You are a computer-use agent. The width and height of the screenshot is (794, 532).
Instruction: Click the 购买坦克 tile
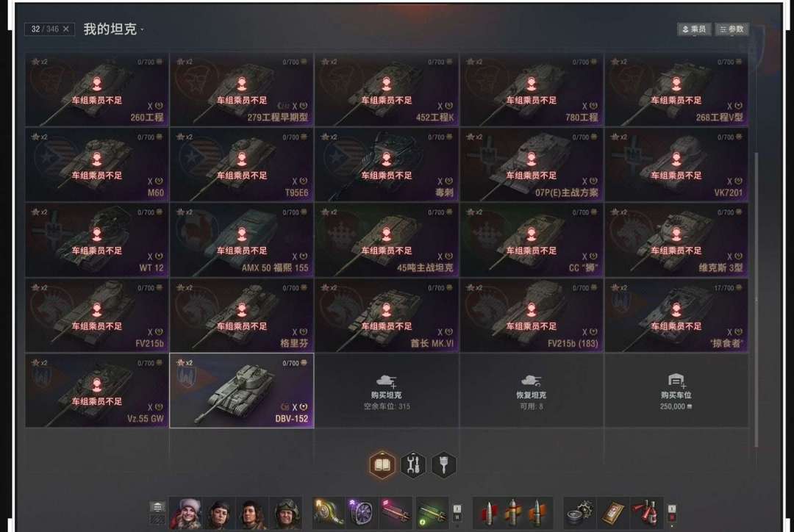[x=387, y=391]
